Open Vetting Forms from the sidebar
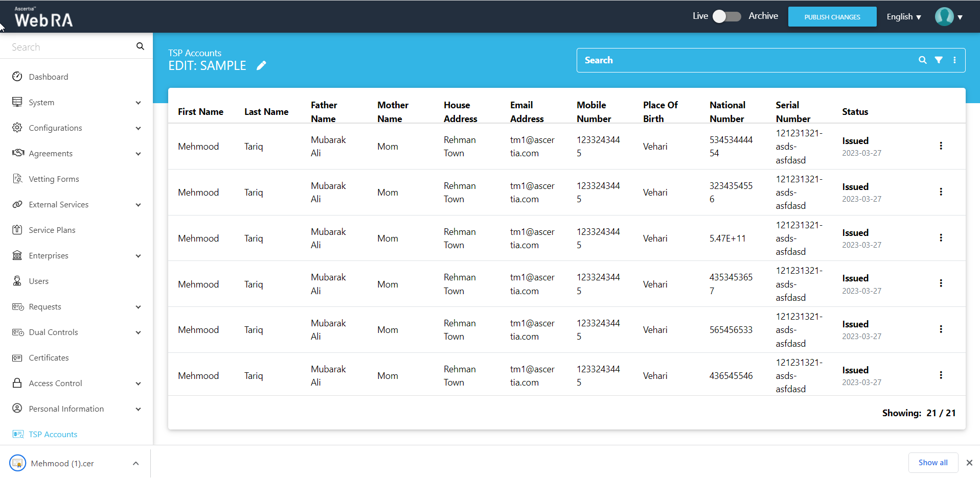The width and height of the screenshot is (980, 478). 54,179
